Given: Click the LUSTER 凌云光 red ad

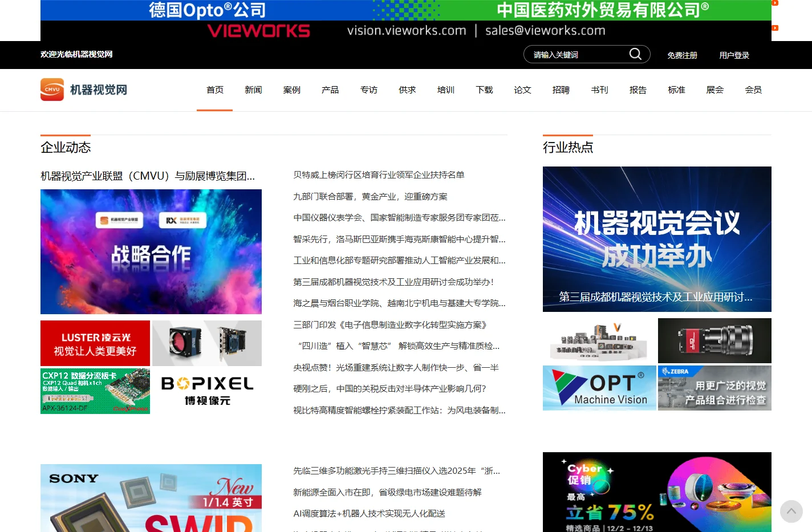Looking at the screenshot, I should (95, 343).
